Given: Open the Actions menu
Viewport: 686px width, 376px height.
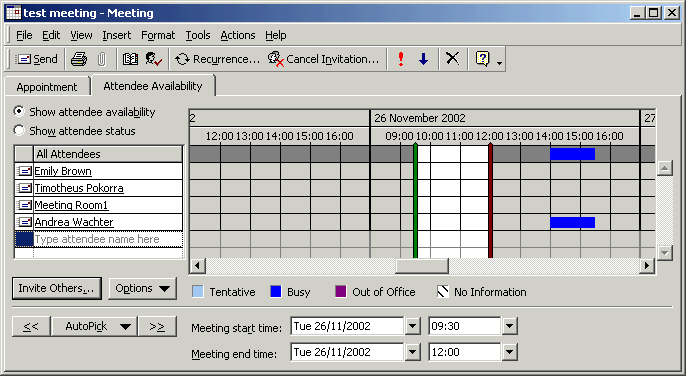Looking at the screenshot, I should pyautogui.click(x=238, y=35).
